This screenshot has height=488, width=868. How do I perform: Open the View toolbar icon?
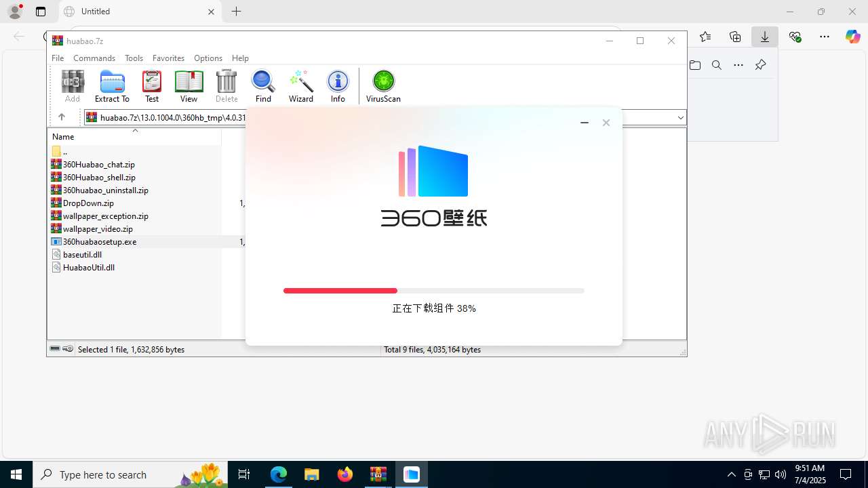click(x=189, y=86)
